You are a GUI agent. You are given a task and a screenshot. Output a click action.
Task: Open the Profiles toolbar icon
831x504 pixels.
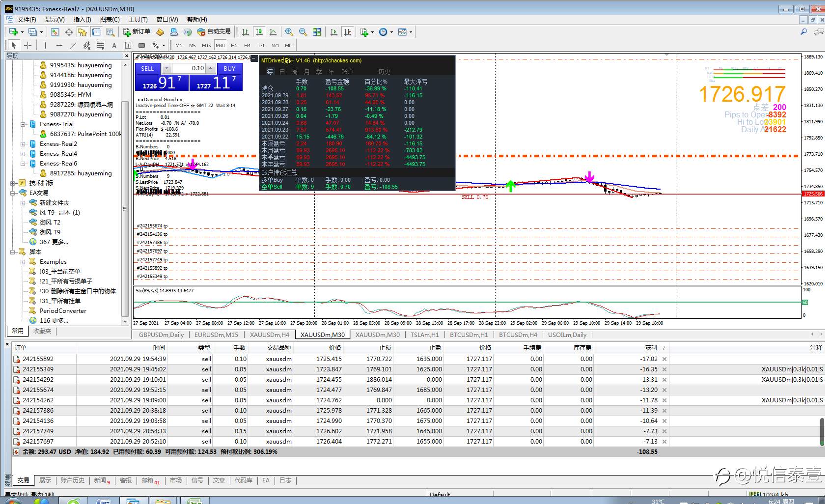32,32
